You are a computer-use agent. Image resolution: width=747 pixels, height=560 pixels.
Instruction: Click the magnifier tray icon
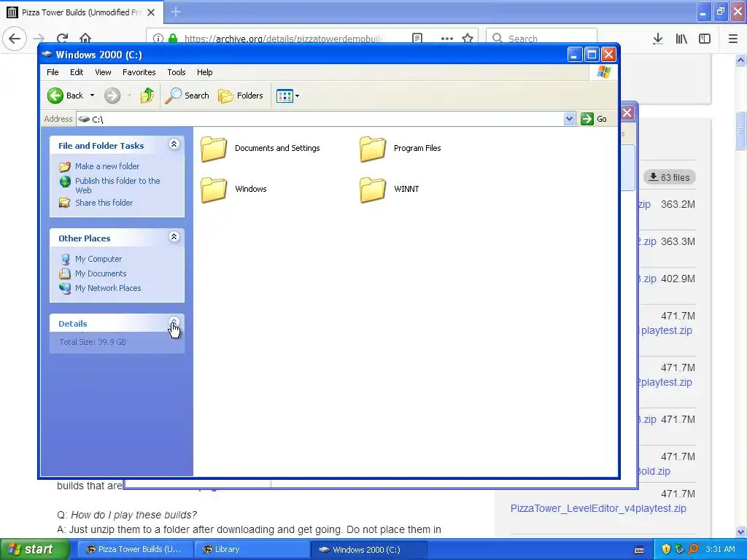point(693,549)
